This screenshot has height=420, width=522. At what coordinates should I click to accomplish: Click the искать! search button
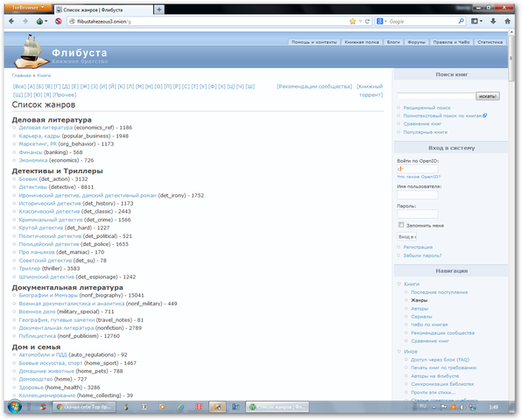[x=487, y=96]
